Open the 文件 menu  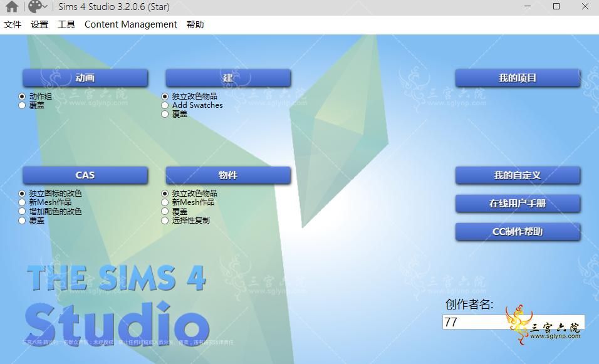(13, 24)
